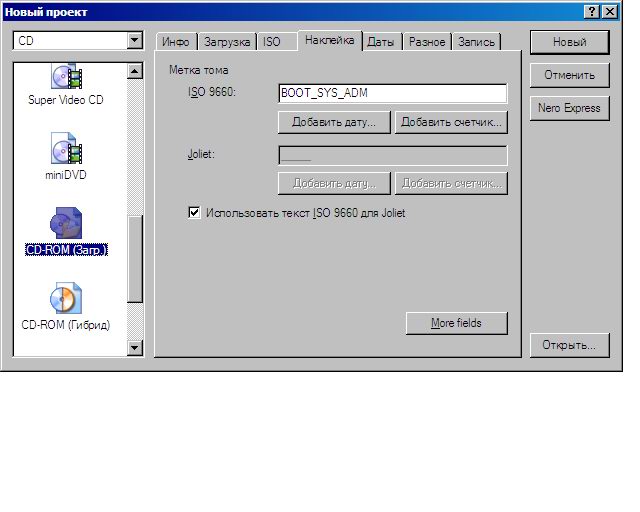Pick the CD-ROM (Гибрид) hybrid icon

66,299
